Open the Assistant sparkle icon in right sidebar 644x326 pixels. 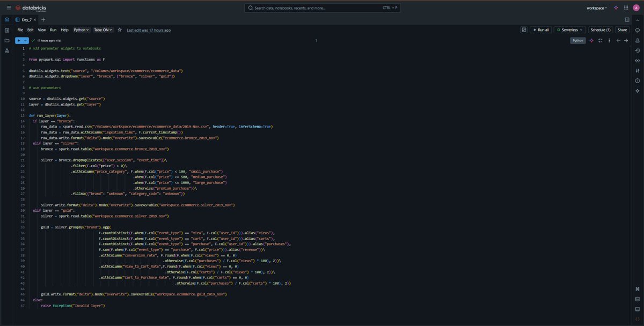click(x=637, y=91)
